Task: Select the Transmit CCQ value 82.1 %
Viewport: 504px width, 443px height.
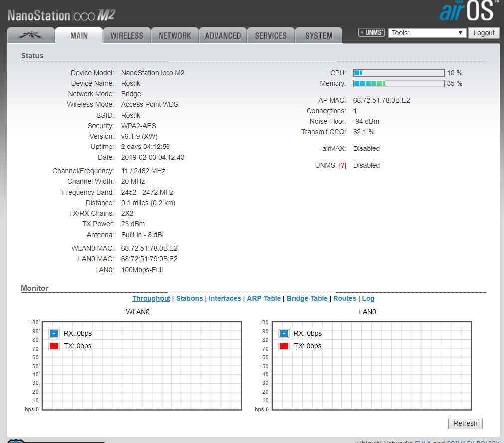Action: point(364,132)
